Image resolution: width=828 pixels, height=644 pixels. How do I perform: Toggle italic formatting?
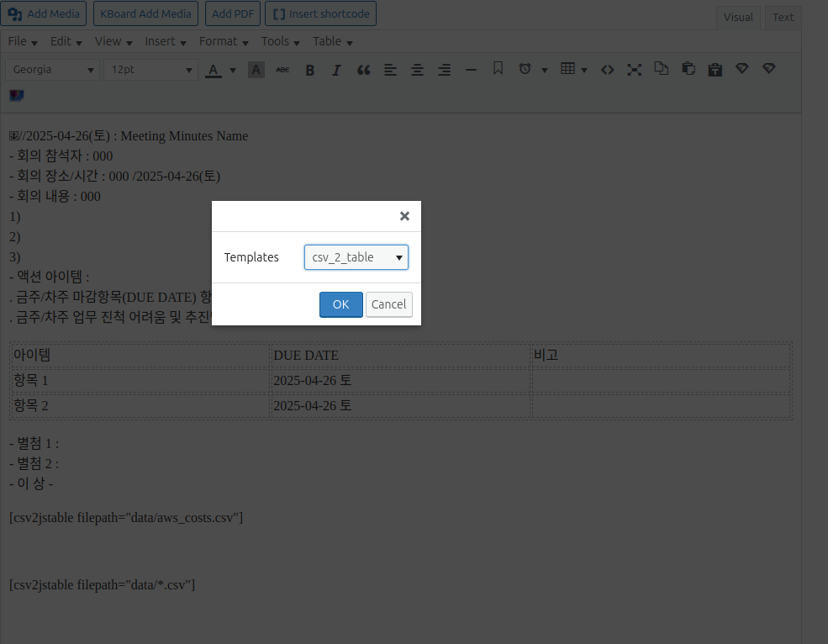pyautogui.click(x=336, y=70)
